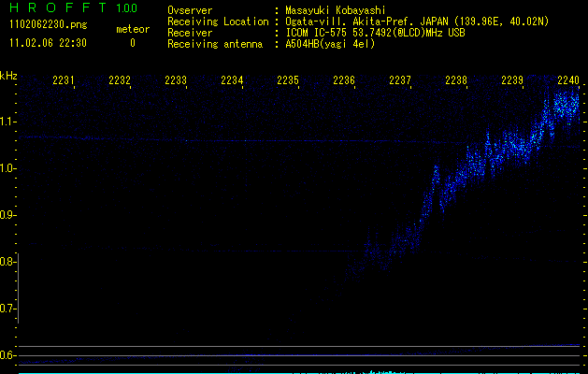Viewport: 588px width, 374px height.
Task: Click the 2238 time marker
Action: click(x=456, y=80)
